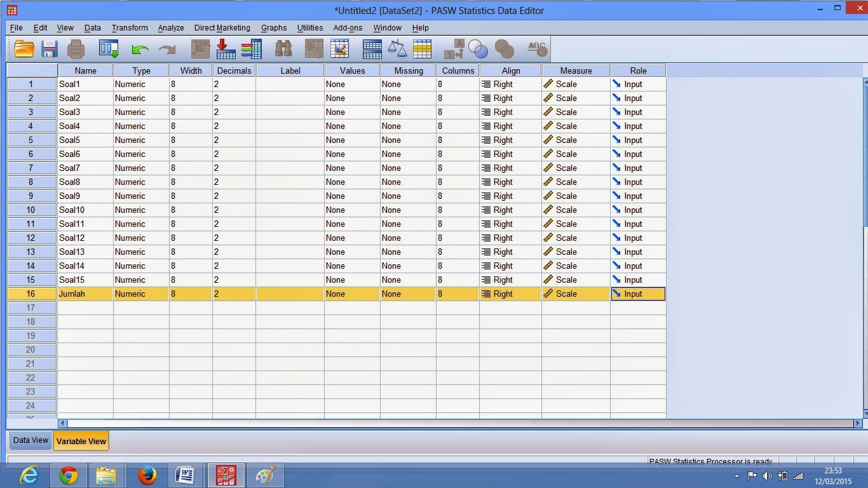Screen dimensions: 868x488
Task: Open the Graphs menu
Action: [x=274, y=28]
